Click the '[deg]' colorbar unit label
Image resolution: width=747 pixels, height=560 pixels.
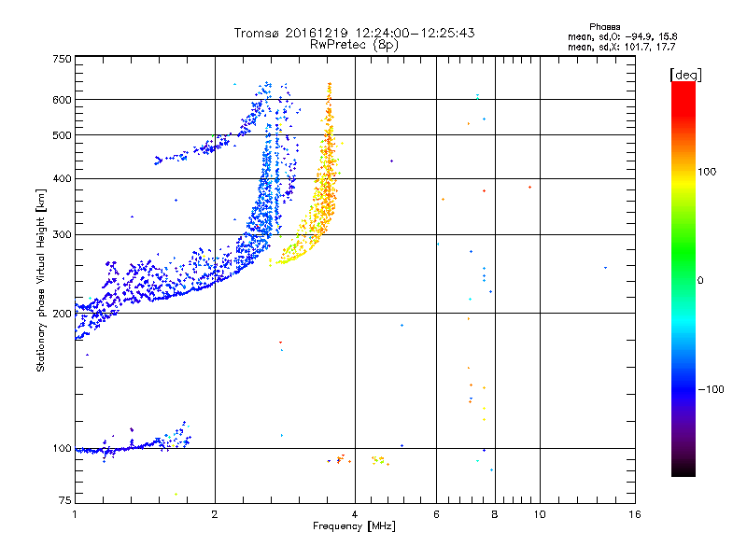point(685,75)
